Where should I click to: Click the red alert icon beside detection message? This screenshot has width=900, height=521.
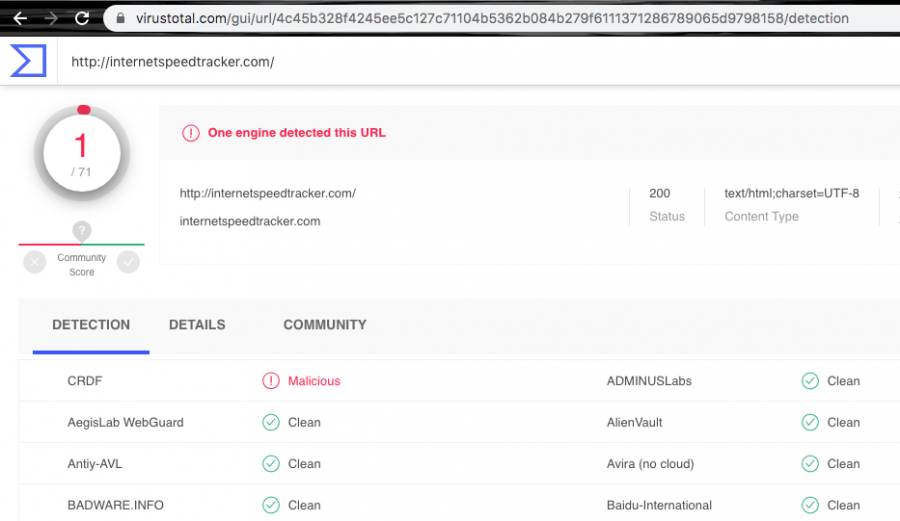(191, 133)
